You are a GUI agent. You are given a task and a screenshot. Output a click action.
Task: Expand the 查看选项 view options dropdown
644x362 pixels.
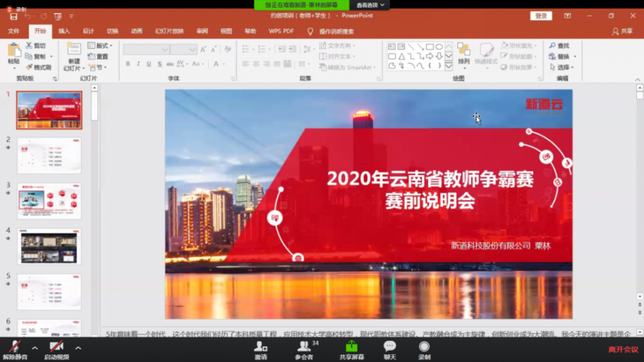(371, 5)
